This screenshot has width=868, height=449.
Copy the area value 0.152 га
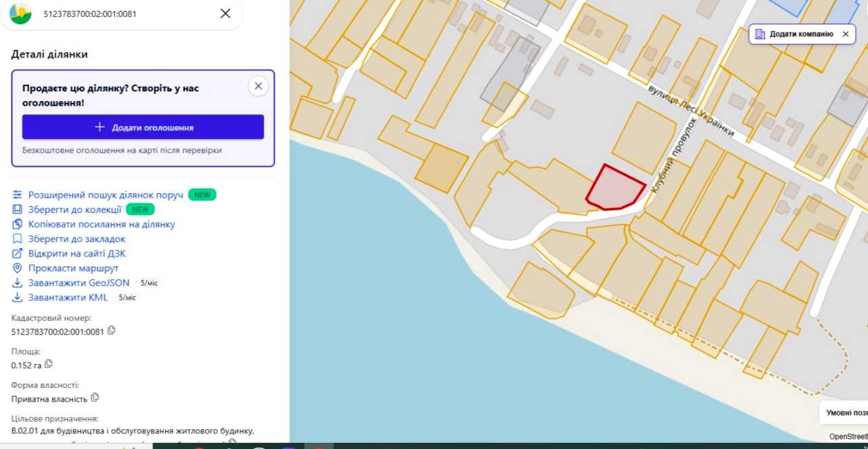49,365
